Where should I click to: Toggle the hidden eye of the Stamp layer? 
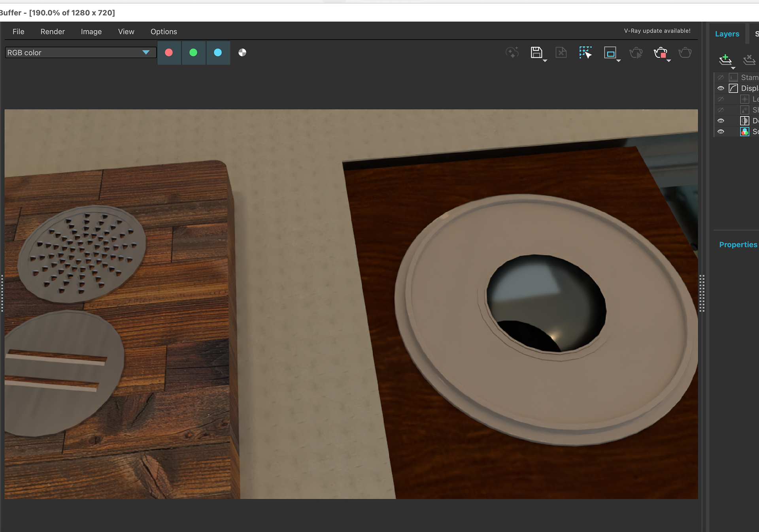tap(721, 77)
